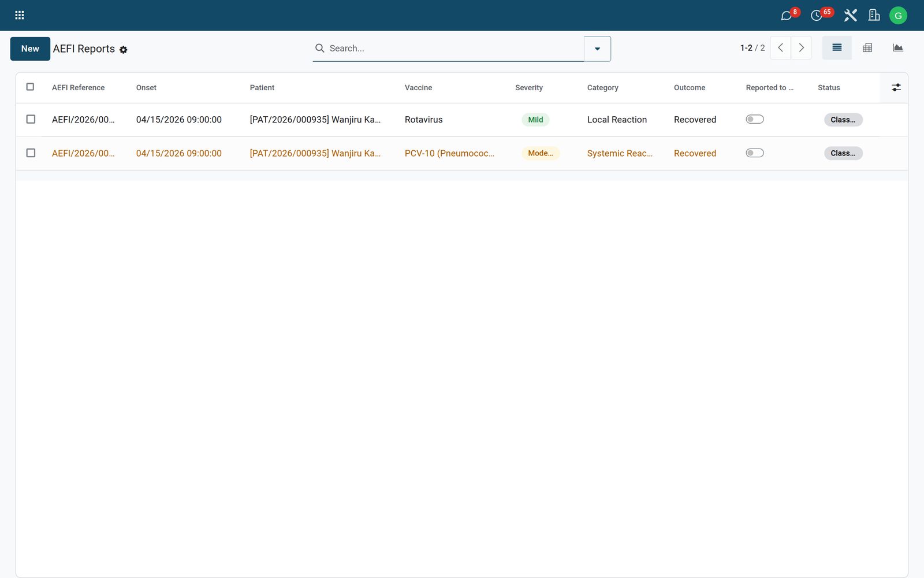Expand the search filter options dropdown
Image resolution: width=924 pixels, height=578 pixels.
tap(597, 49)
